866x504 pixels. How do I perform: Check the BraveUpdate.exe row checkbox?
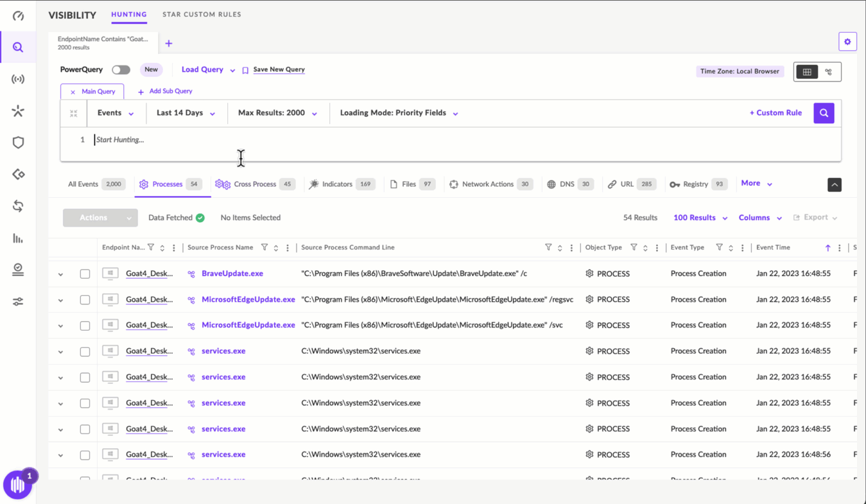[85, 274]
